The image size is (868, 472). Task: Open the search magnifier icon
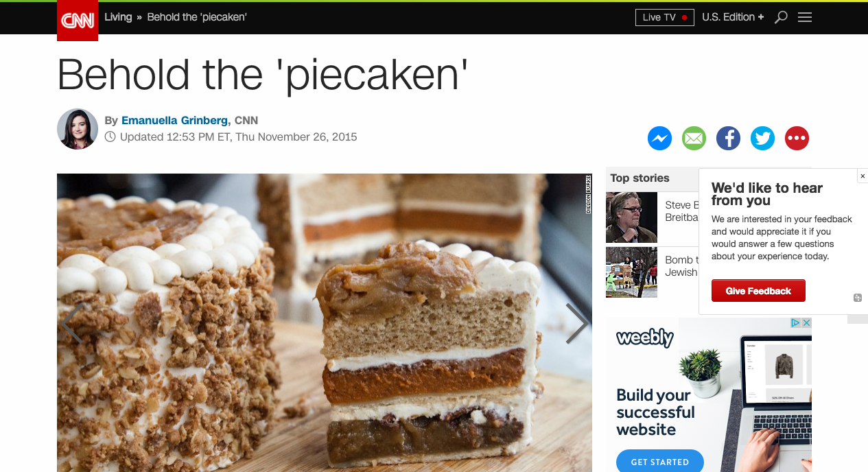pos(781,17)
